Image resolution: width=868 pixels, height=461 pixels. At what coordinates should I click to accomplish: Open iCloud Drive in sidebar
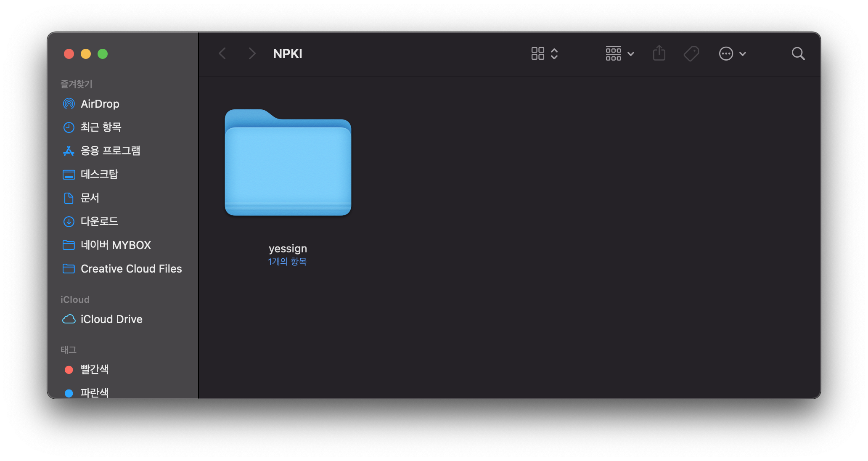tap(111, 319)
